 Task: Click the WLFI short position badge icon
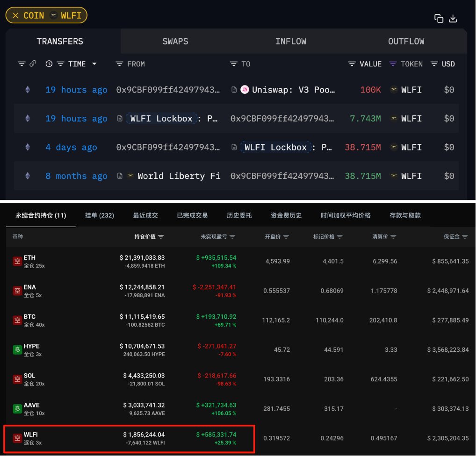(x=17, y=438)
